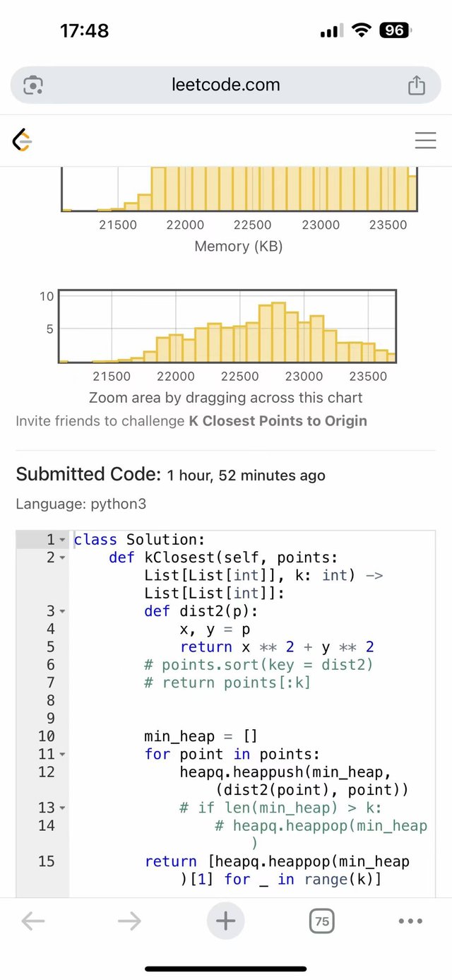Open the three-dot more options menu
The image size is (452, 980).
pos(410,921)
